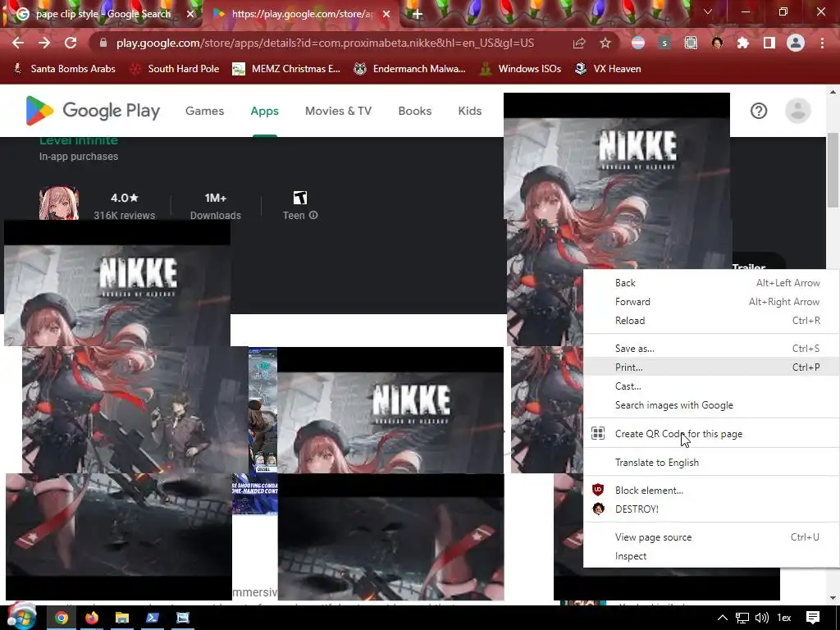This screenshot has height=630, width=840.
Task: Choose 'Save as...' from the context menu
Action: 711,348
